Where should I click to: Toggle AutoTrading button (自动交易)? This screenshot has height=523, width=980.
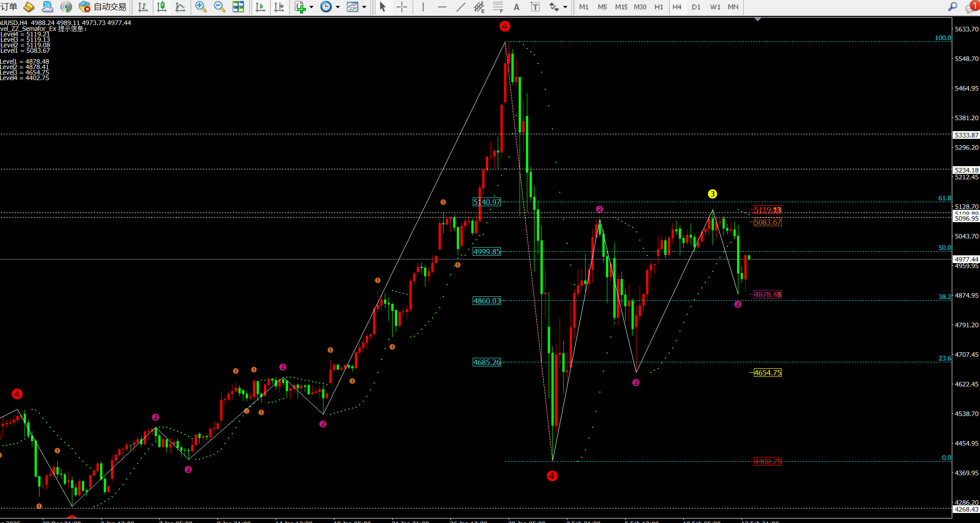(x=103, y=7)
